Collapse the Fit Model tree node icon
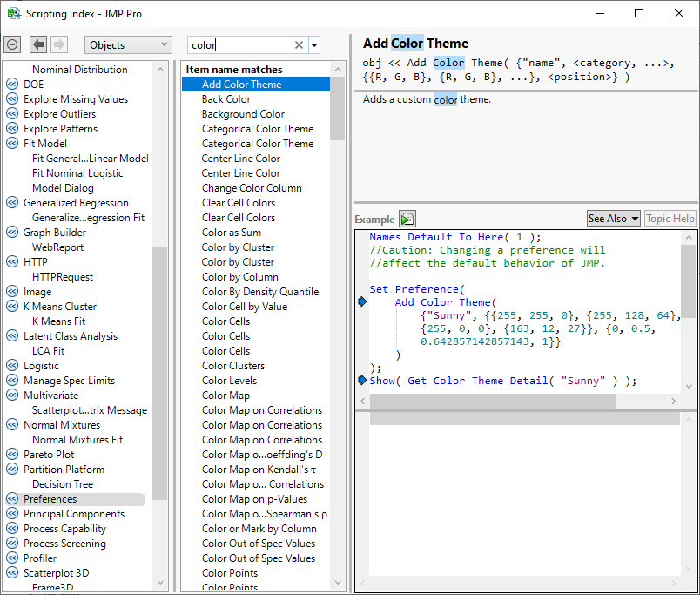The image size is (700, 595). 12,144
